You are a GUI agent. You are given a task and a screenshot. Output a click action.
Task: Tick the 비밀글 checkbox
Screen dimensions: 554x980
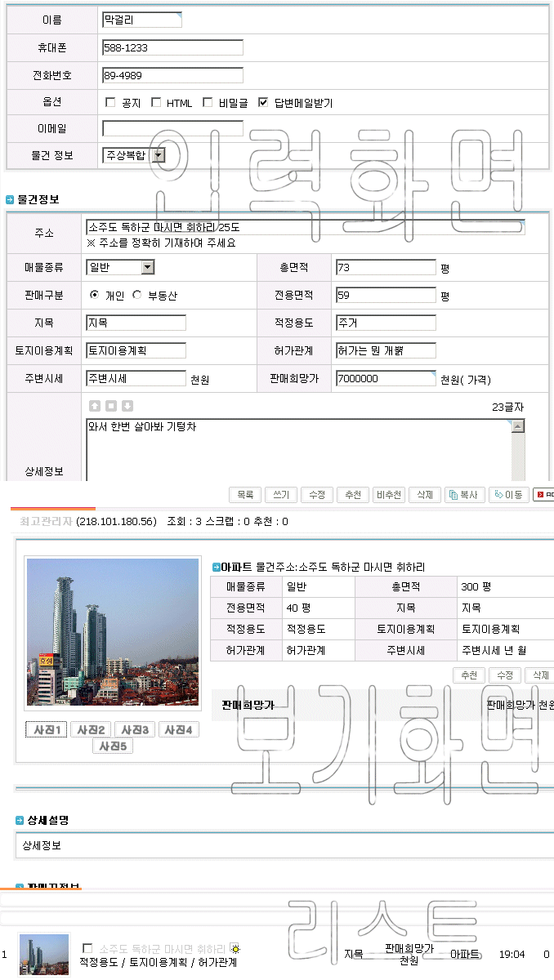click(208, 103)
